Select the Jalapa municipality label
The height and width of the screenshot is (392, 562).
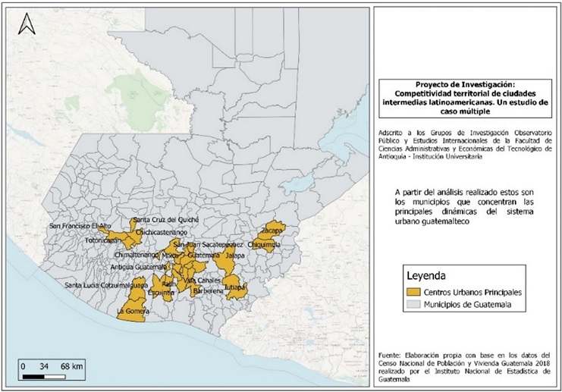pos(236,256)
